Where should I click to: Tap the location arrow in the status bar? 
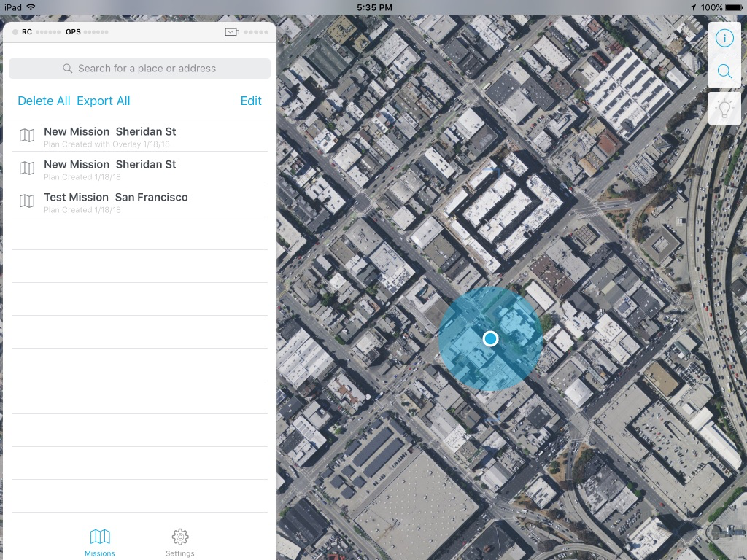693,7
